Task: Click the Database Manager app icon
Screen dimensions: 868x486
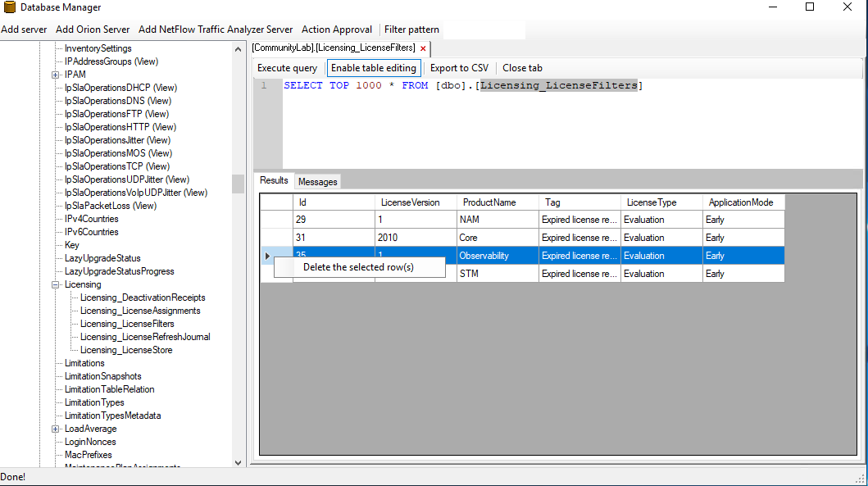Action: 9,7
